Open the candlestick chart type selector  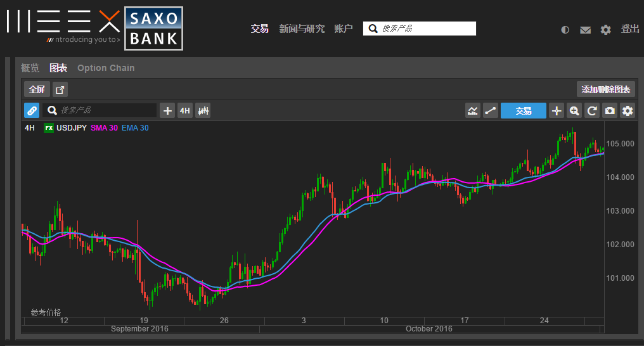coord(203,110)
